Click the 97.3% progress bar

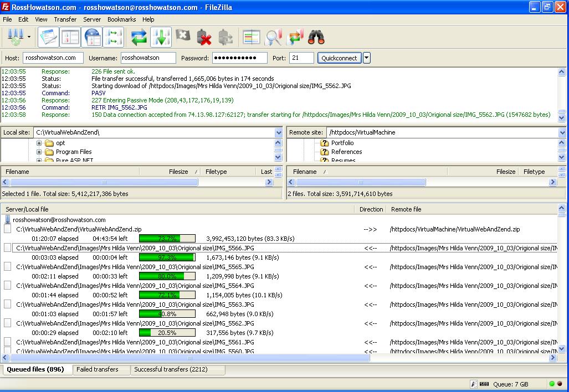point(167,257)
